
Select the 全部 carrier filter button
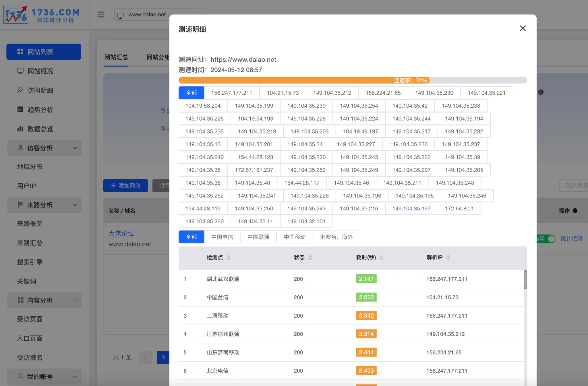[x=191, y=237]
